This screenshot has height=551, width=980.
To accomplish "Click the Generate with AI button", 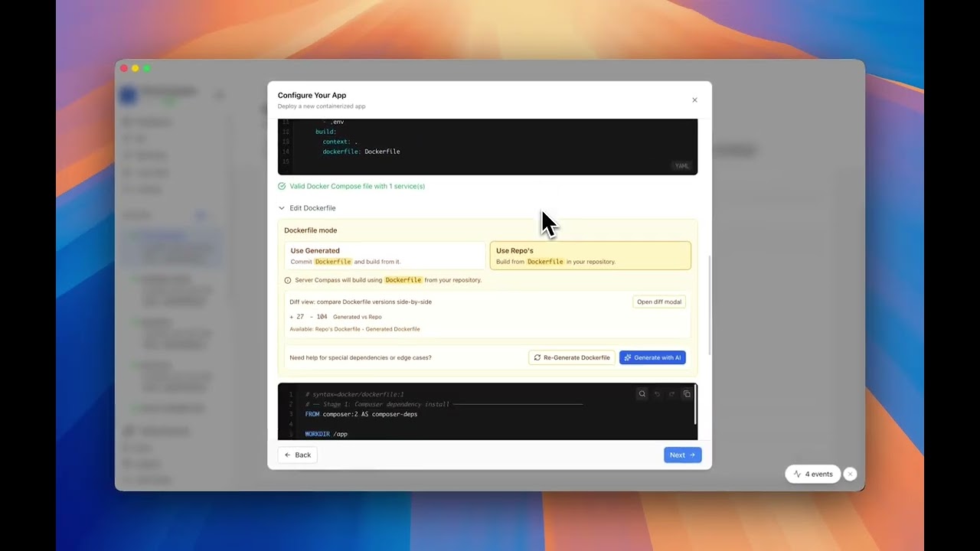I will coord(652,357).
